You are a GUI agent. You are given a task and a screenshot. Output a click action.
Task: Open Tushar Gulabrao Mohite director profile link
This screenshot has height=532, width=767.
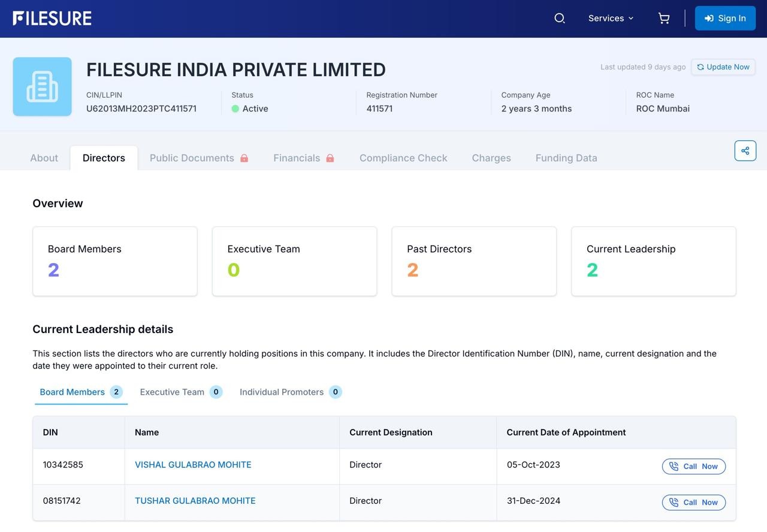point(195,501)
